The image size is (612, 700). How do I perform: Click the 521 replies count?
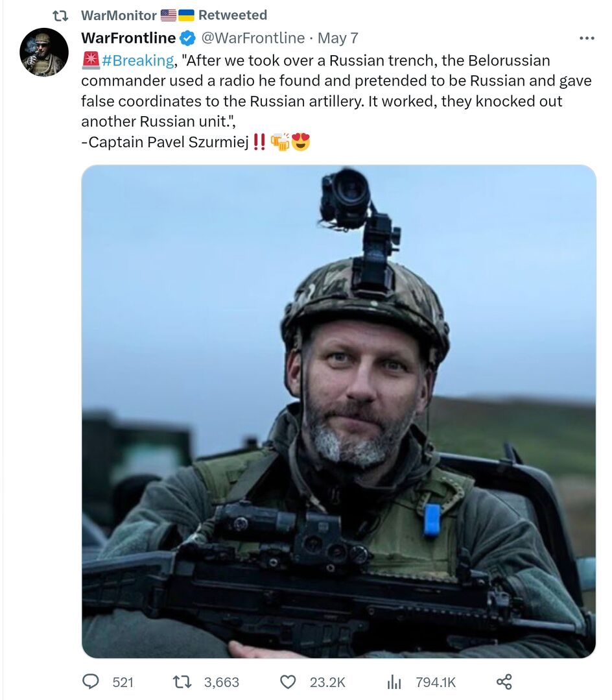click(x=123, y=682)
